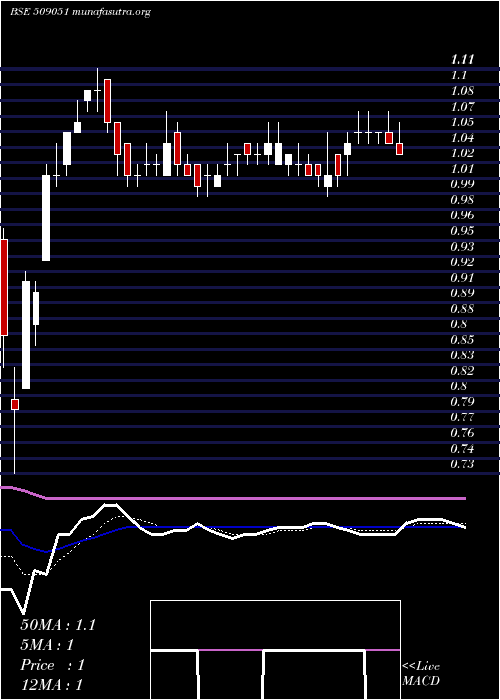The height and width of the screenshot is (700, 500).
Task: Click the 1.07 price level label
Action: pos(462,106)
